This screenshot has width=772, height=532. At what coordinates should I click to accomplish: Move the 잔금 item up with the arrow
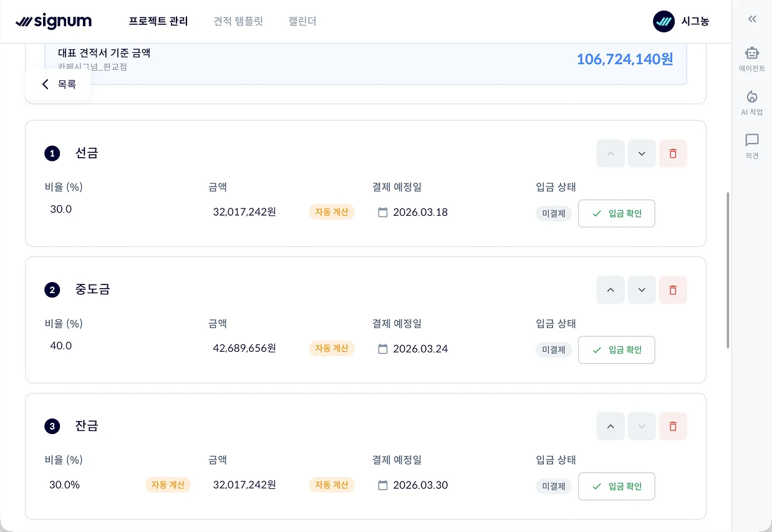610,426
